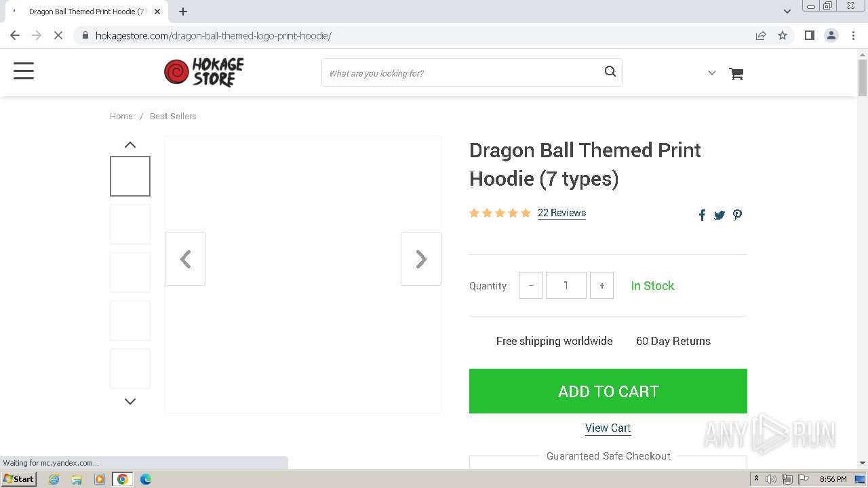Select the first product thumbnail
The width and height of the screenshot is (868, 488).
[x=130, y=176]
